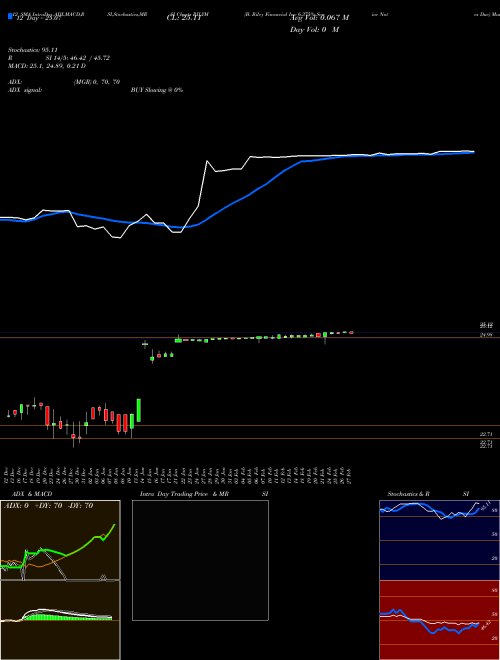Click the "Intra Day Trading Price & MR" title
Viewport: 500px width, 660px height.
tap(184, 494)
